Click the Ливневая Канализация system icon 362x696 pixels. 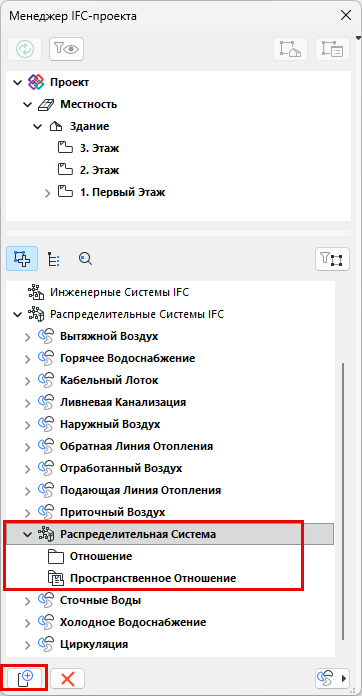pyautogui.click(x=46, y=403)
